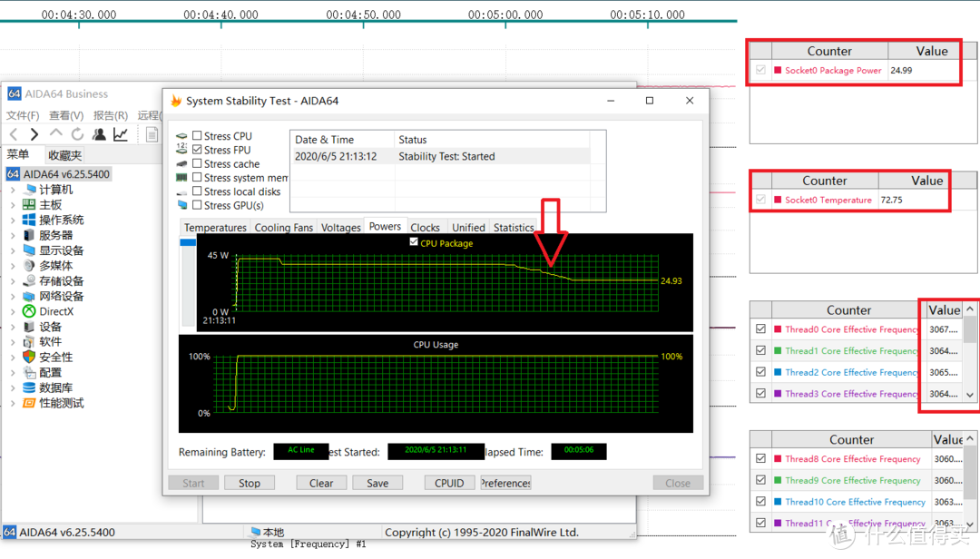This screenshot has height=559, width=980.
Task: Click the user icon in AIDA64 toolbar
Action: click(99, 133)
